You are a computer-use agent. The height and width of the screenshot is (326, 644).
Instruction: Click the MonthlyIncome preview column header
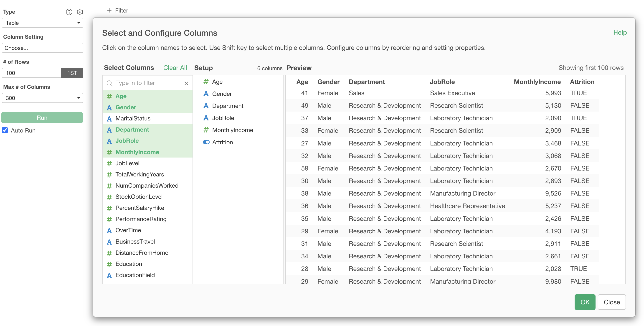point(537,82)
